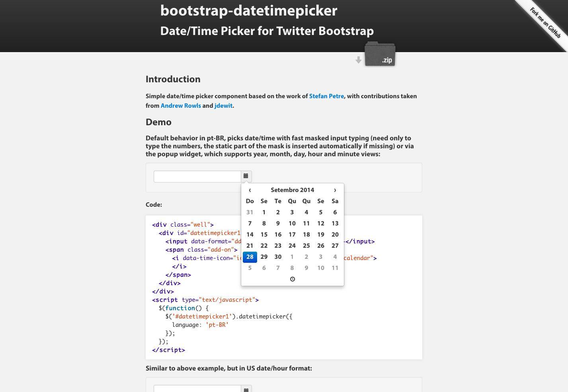The height and width of the screenshot is (392, 568).
Task: Open the Stefan Petre link
Action: click(x=326, y=96)
